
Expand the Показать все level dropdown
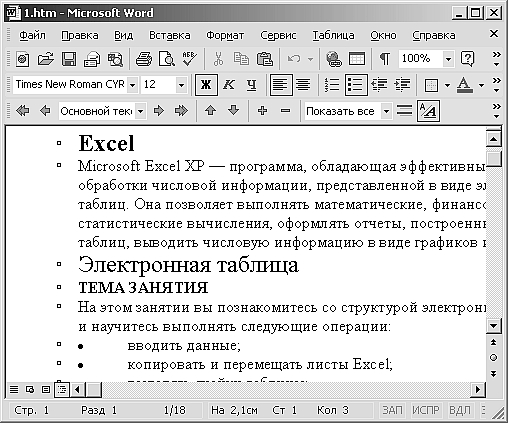click(x=386, y=111)
